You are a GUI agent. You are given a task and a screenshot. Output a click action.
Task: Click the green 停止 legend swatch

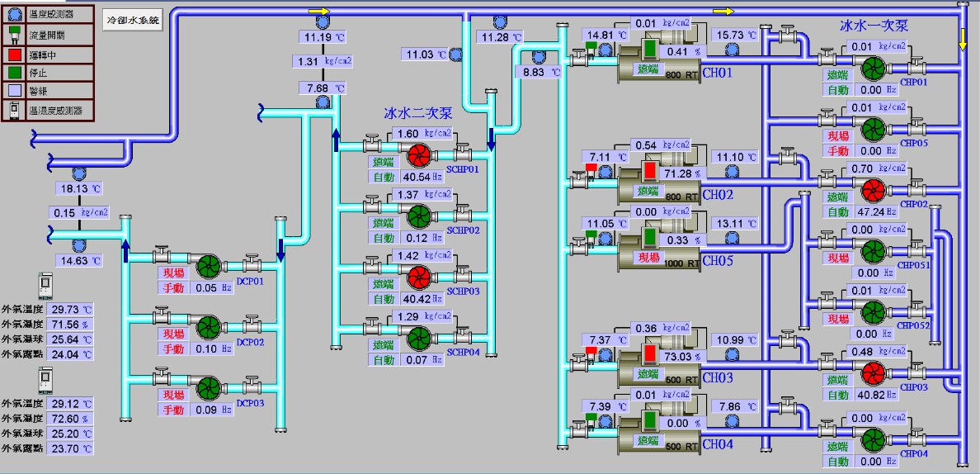(14, 73)
